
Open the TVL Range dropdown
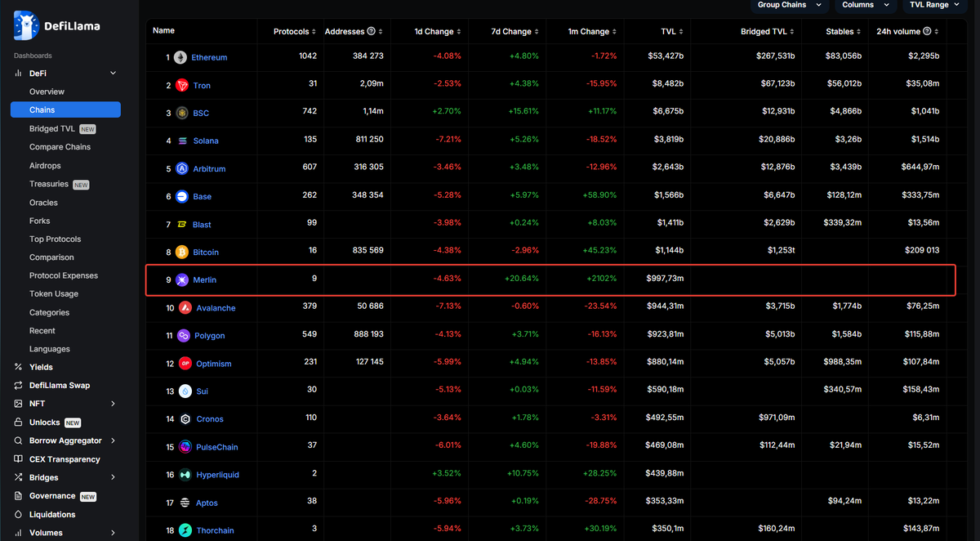pyautogui.click(x=933, y=5)
